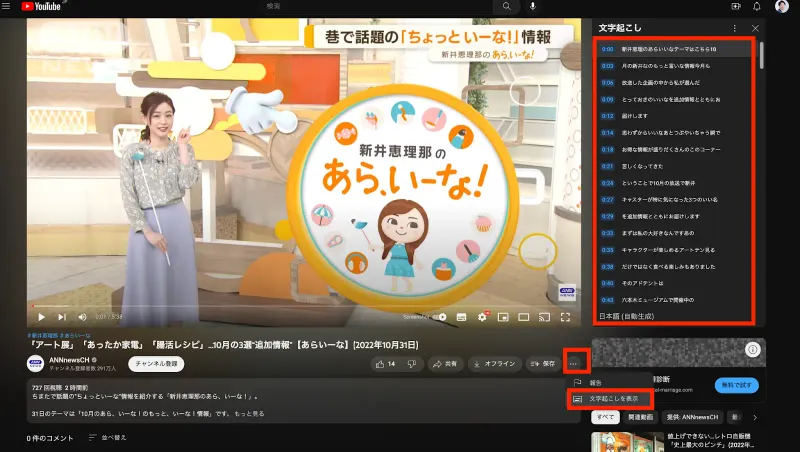The height and width of the screenshot is (452, 800).
Task: Toggle the autoplay switch in player
Action: pyautogui.click(x=440, y=317)
